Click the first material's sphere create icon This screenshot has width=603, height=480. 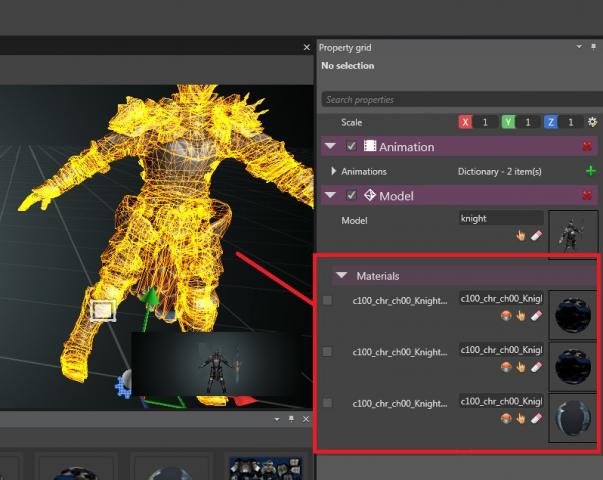tap(506, 314)
